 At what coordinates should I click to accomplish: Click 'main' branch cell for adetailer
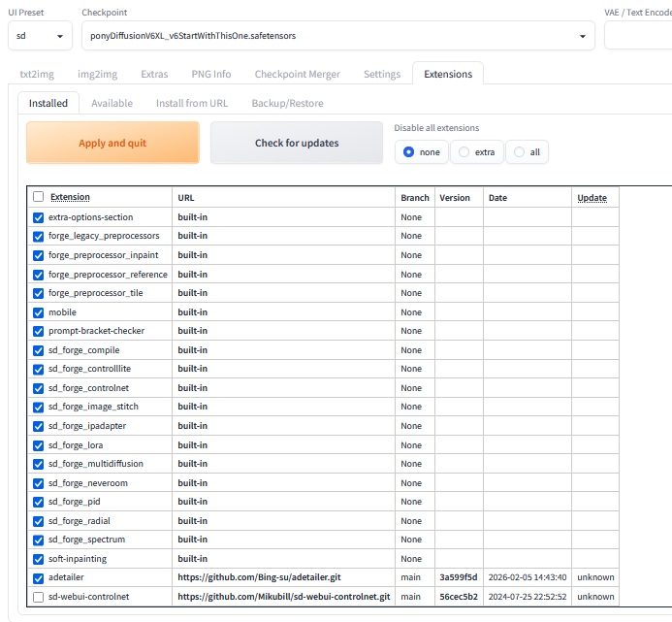(410, 577)
